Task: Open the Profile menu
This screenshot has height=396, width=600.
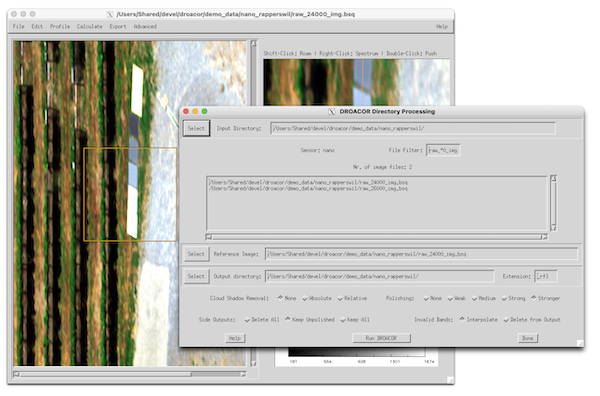Action: 60,26
